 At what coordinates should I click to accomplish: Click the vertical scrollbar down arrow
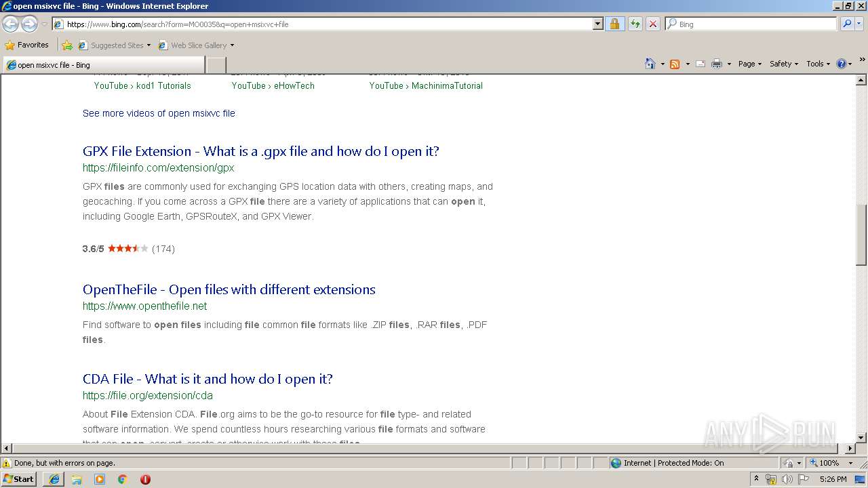861,438
